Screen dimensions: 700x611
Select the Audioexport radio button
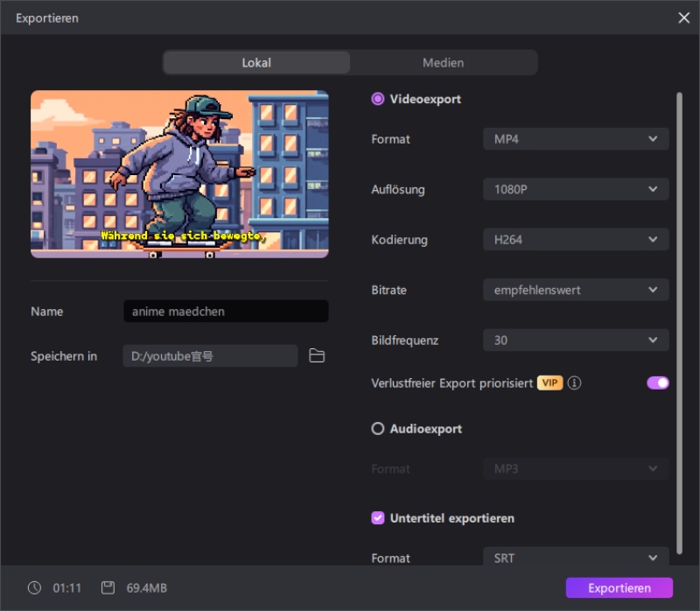click(x=378, y=428)
